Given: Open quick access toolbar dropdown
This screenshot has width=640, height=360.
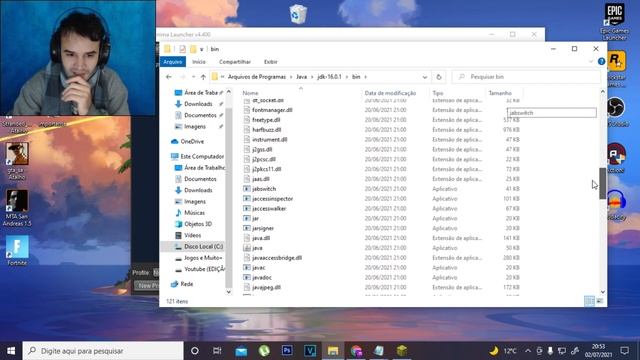Looking at the screenshot, I should coord(202,49).
